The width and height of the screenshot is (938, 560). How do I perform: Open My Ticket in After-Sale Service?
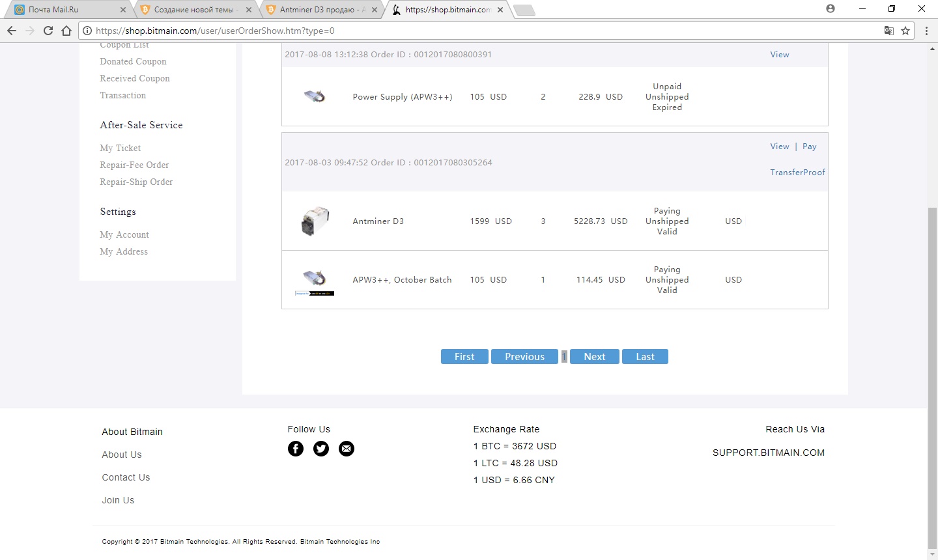[x=121, y=148]
